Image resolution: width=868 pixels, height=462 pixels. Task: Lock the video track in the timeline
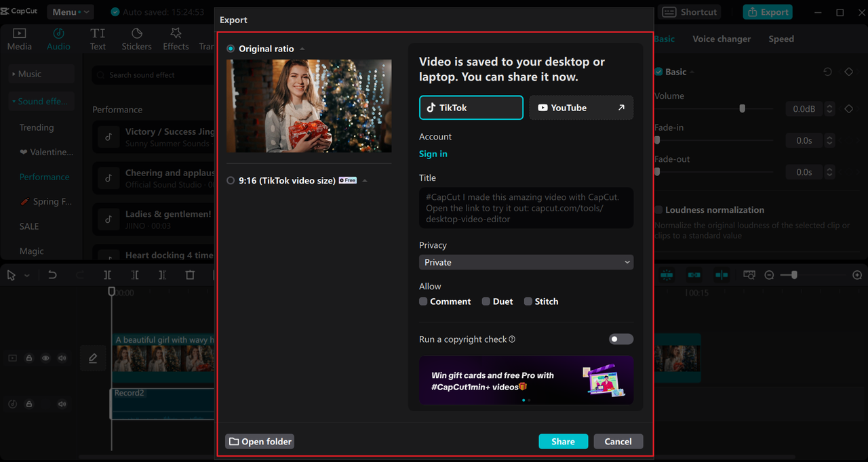pyautogui.click(x=29, y=358)
